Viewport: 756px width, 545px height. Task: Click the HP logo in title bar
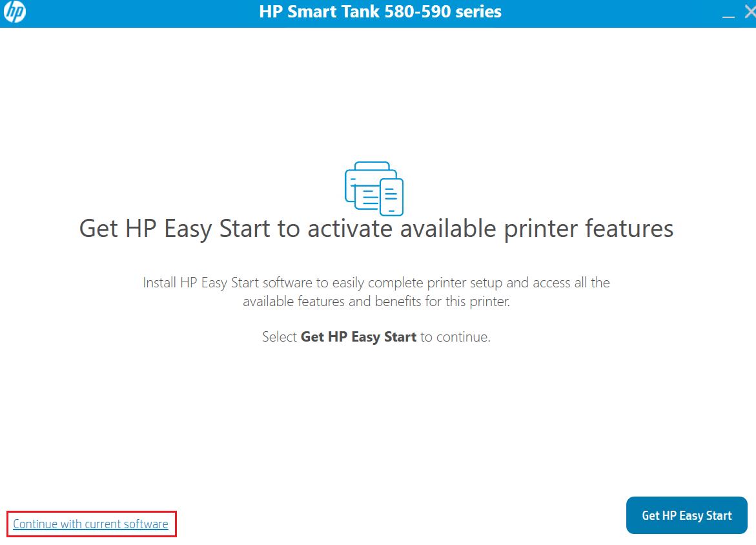14,13
